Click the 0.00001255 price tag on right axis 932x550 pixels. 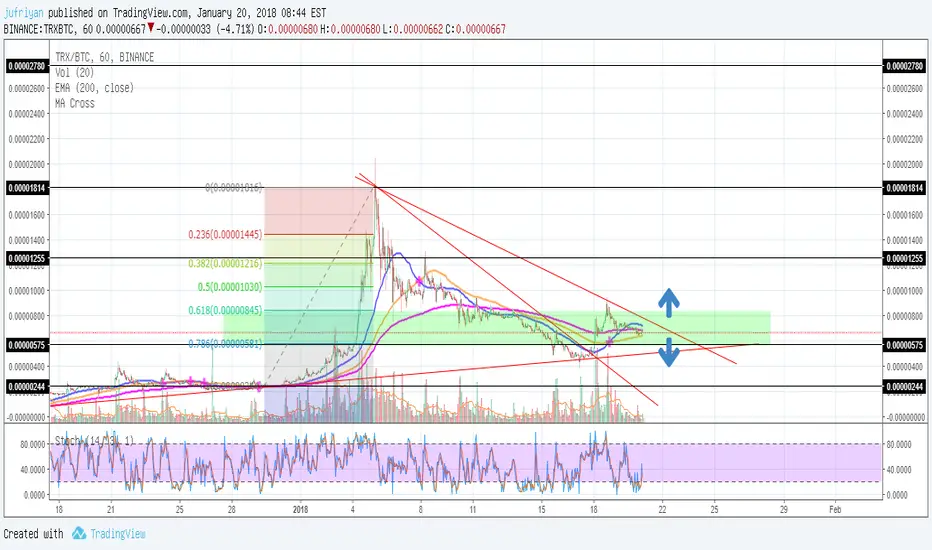pyautogui.click(x=905, y=259)
